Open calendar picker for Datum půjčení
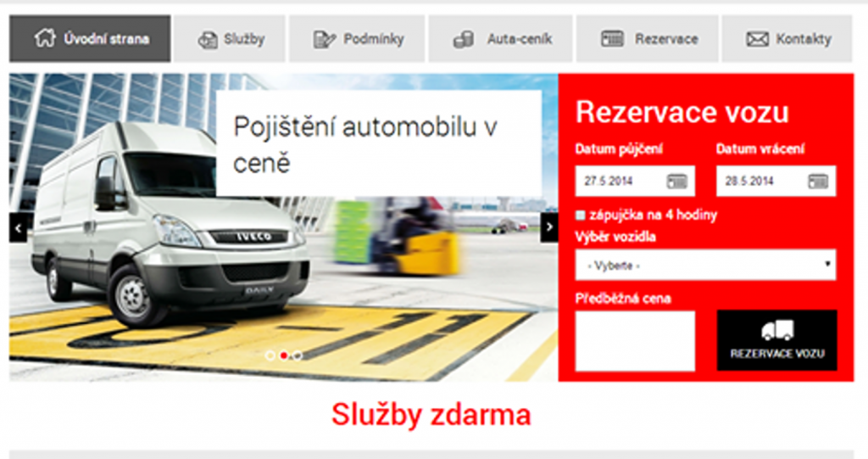This screenshot has height=459, width=868. (x=676, y=182)
